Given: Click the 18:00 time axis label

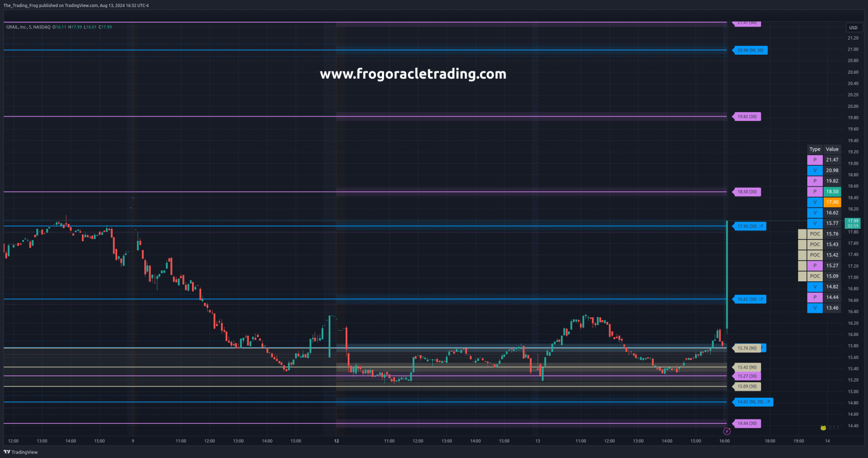Looking at the screenshot, I should [770, 441].
